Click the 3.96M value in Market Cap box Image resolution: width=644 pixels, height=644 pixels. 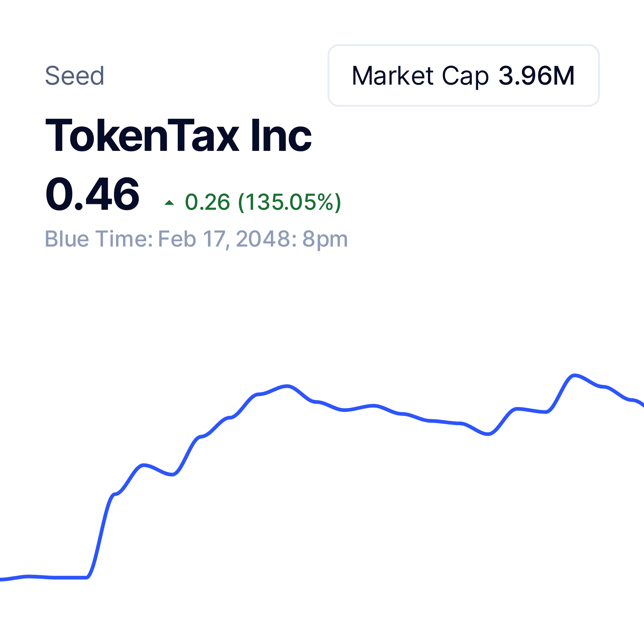point(537,76)
